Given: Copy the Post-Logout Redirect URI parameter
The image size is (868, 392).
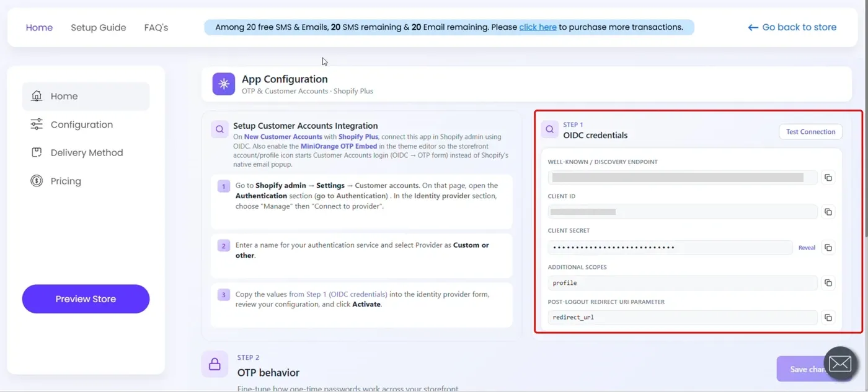Looking at the screenshot, I should [828, 318].
